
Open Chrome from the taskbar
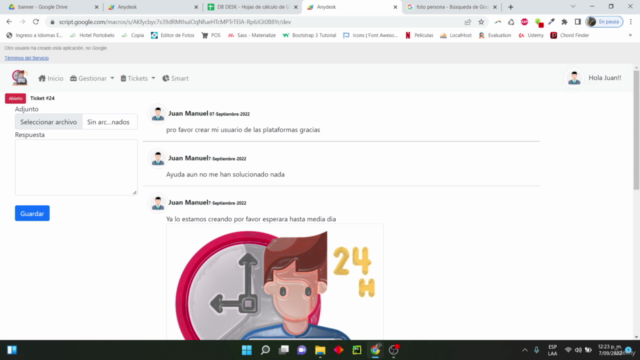(x=375, y=350)
